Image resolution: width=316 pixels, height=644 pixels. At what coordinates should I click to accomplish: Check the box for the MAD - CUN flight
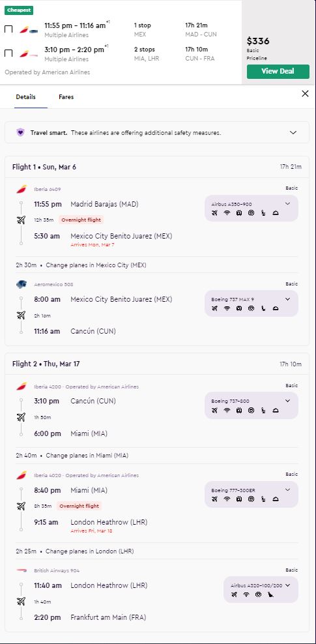pyautogui.click(x=8, y=29)
